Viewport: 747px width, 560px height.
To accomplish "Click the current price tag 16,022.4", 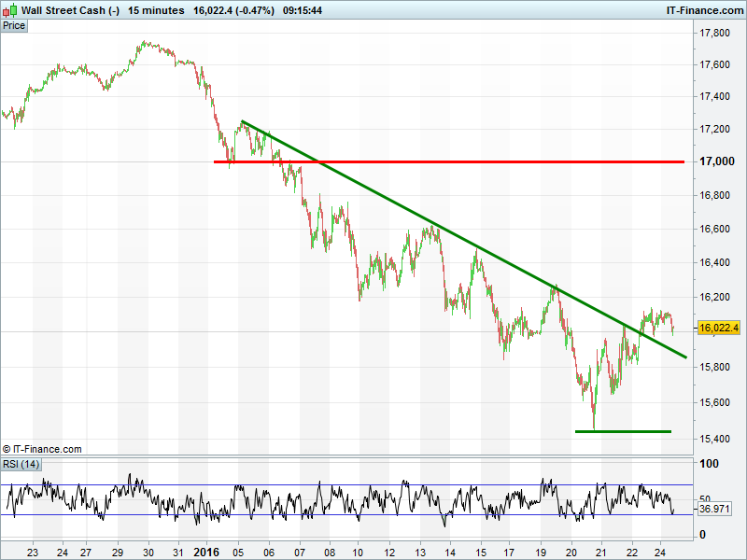I will click(718, 328).
